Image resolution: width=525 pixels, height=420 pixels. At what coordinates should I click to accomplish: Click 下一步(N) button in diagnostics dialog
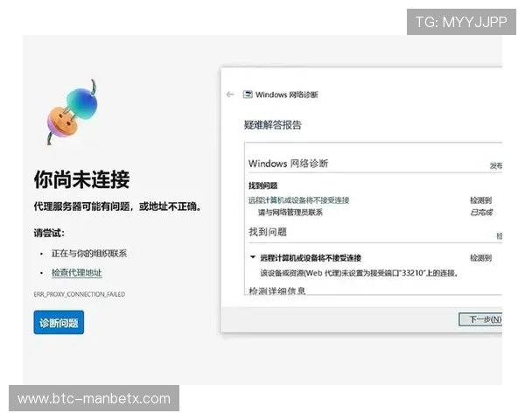[480, 319]
